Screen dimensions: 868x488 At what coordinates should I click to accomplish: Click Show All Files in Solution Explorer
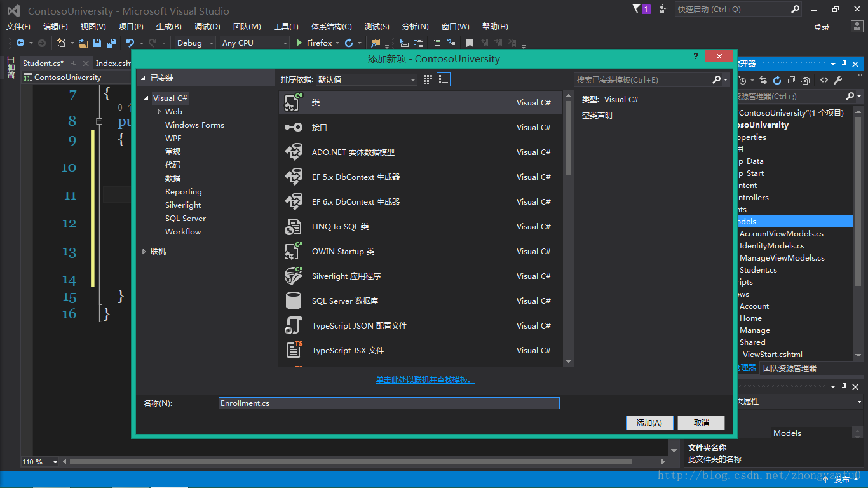pyautogui.click(x=805, y=81)
